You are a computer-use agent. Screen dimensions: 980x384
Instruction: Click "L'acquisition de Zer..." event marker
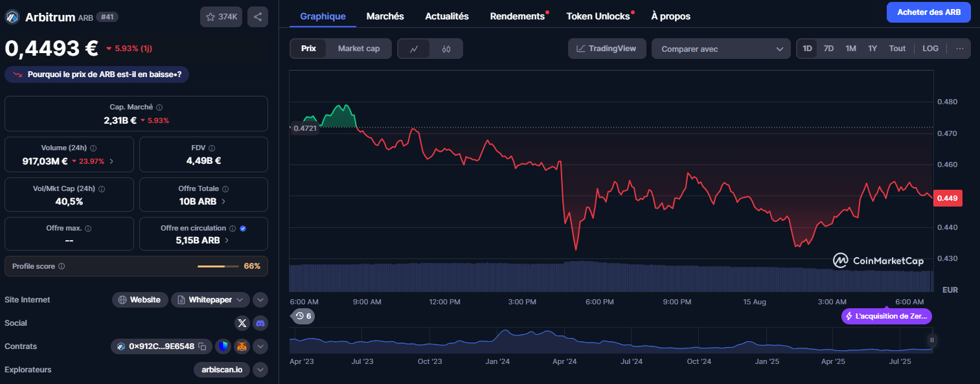(887, 316)
